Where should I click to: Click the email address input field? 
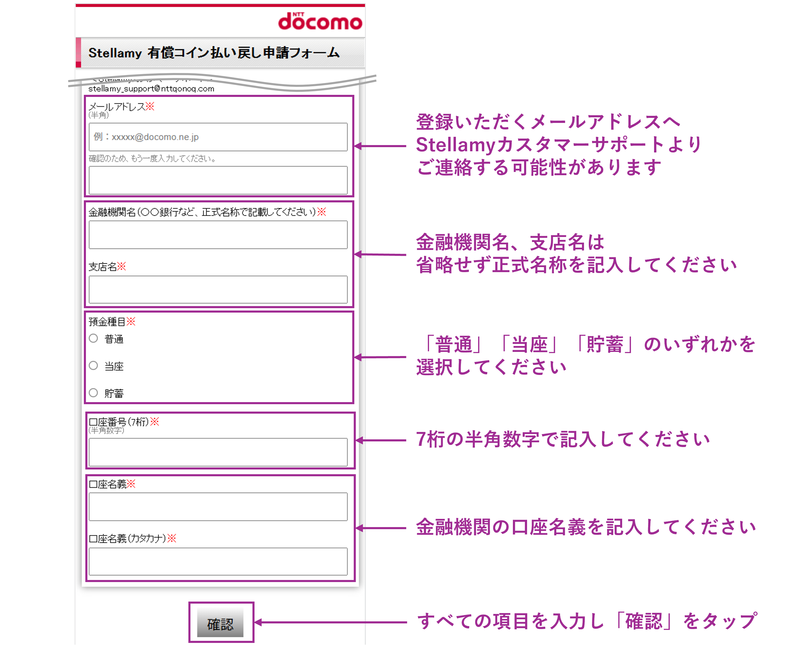(x=218, y=137)
